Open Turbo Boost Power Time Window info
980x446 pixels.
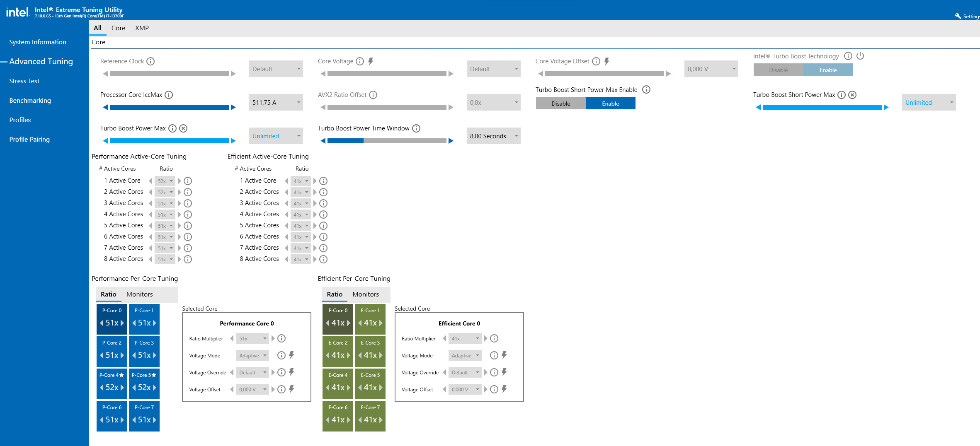click(x=416, y=128)
